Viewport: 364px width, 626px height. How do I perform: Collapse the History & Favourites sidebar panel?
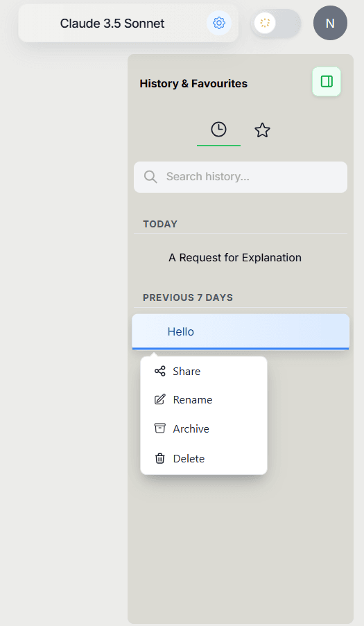(327, 81)
